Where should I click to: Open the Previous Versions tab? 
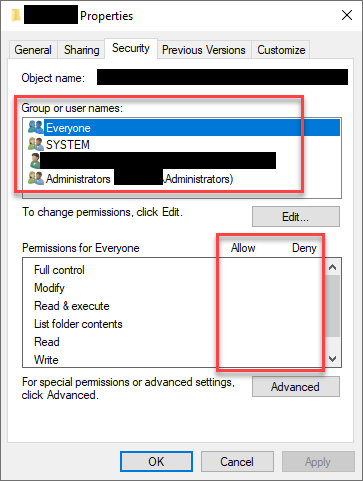(204, 50)
